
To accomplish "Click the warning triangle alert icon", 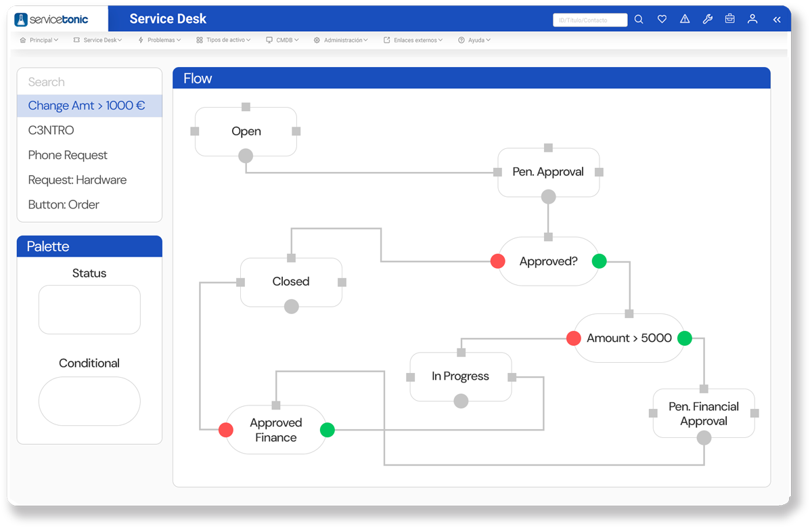I will [685, 20].
